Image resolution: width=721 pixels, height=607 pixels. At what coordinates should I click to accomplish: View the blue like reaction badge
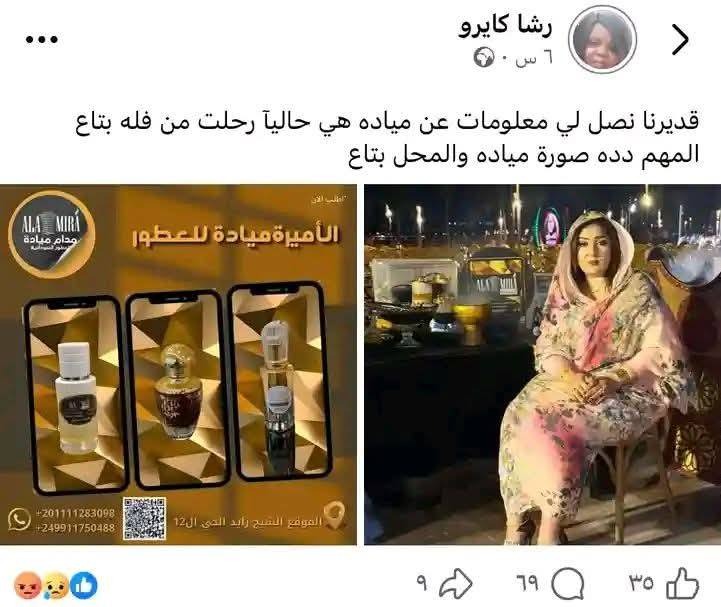[84, 585]
